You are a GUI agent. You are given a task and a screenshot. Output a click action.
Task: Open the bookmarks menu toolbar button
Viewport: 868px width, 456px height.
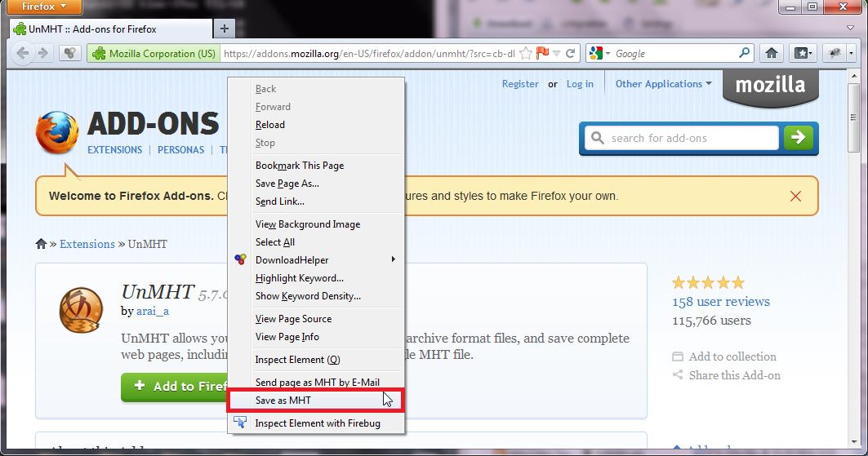[x=803, y=54]
